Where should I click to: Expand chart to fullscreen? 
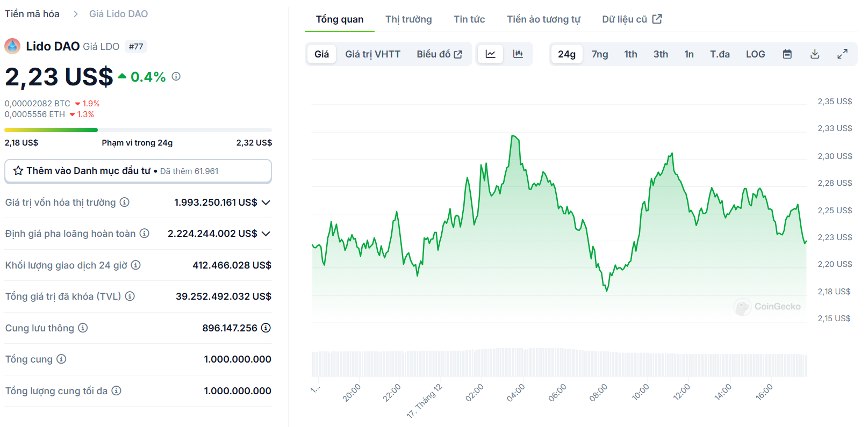[x=843, y=54]
